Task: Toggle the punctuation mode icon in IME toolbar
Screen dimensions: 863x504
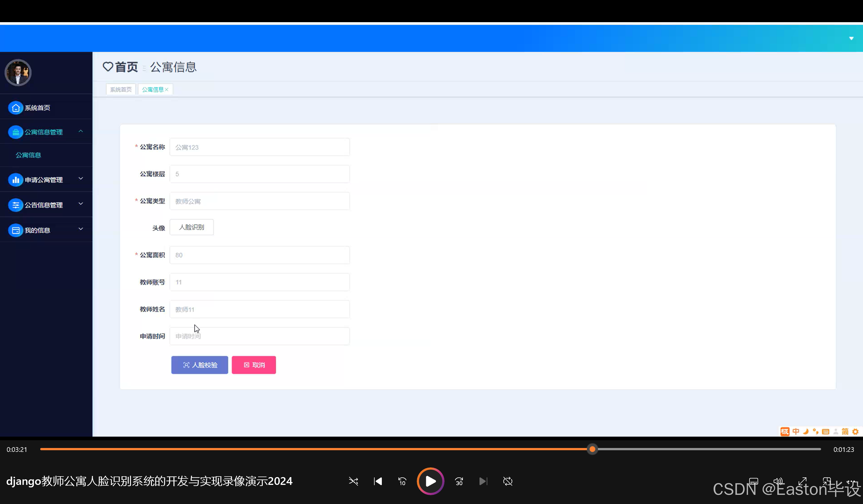Action: (816, 431)
